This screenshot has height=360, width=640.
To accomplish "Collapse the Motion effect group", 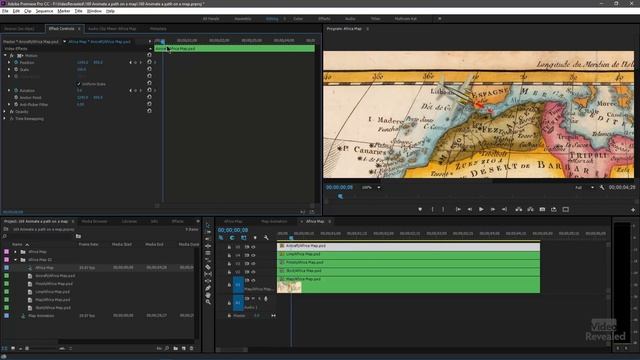I will (x=5, y=55).
